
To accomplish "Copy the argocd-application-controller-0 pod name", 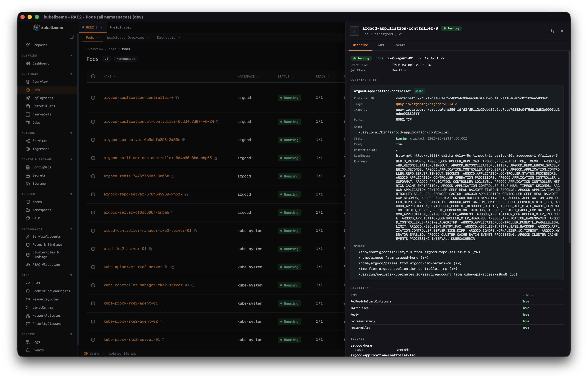I will [x=177, y=98].
